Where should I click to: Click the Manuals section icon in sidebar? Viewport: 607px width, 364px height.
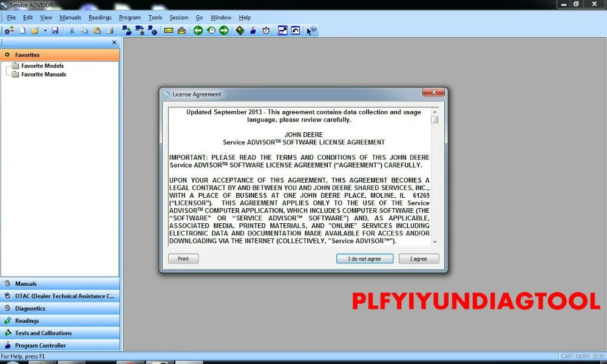point(7,283)
